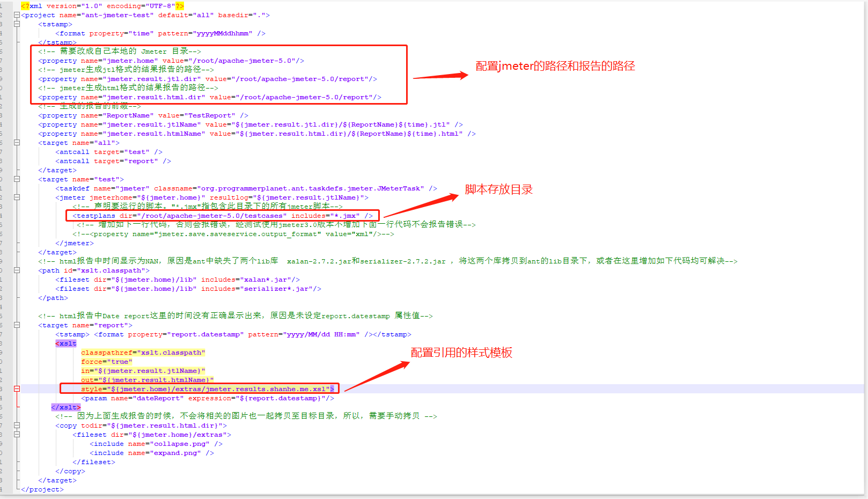Click the xml version="1.0" declaration line
Screen dimensions: 868x499
[x=102, y=6]
